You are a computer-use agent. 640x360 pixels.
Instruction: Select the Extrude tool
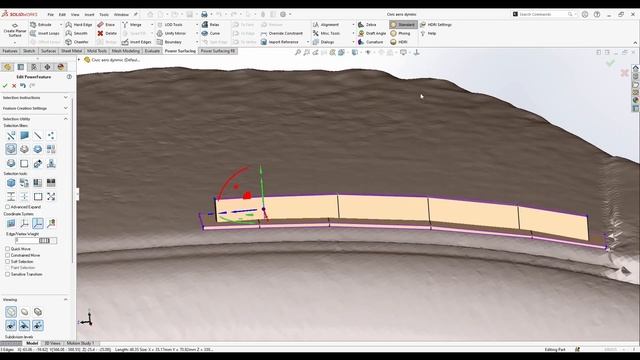41,24
